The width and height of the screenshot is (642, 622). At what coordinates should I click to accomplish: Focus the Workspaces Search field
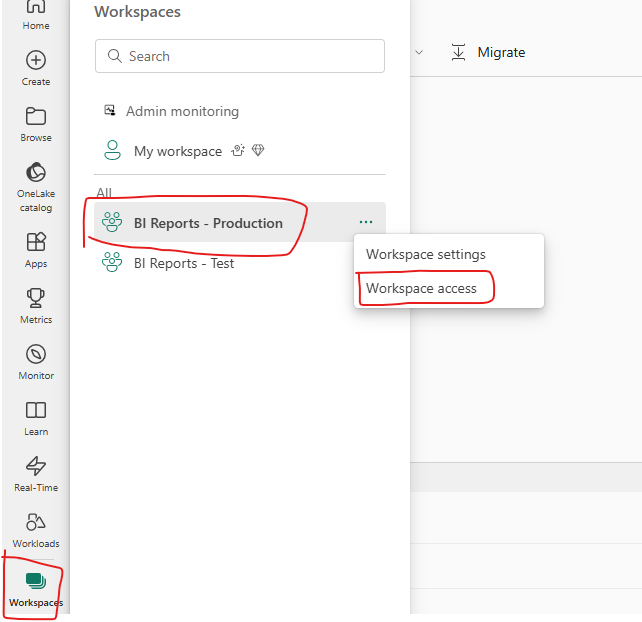tap(240, 56)
